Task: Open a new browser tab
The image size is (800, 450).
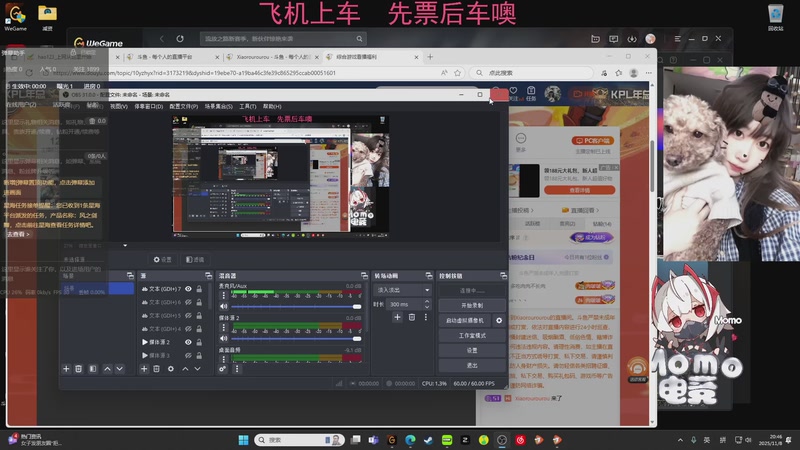Action: point(430,57)
